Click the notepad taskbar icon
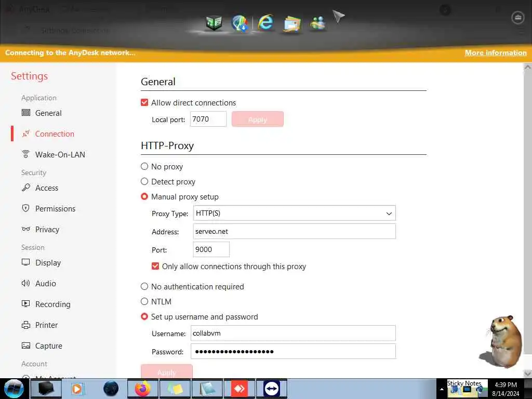The image size is (532, 399). (x=207, y=389)
